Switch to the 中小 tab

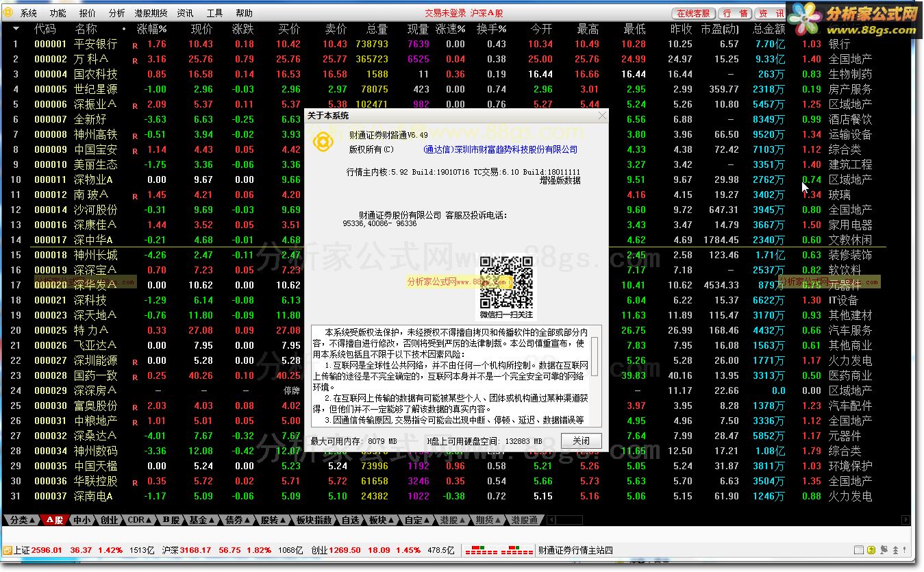point(84,520)
